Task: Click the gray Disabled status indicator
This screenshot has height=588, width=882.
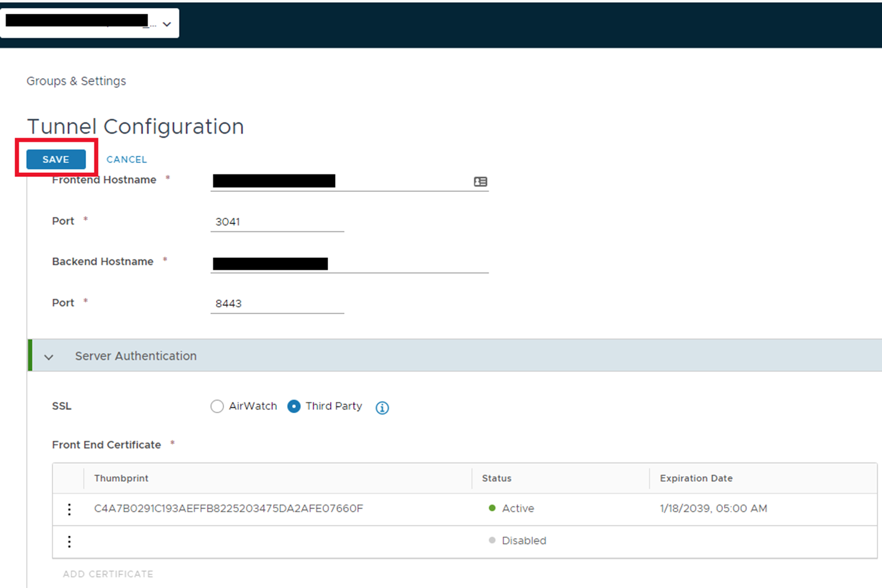Action: 492,540
